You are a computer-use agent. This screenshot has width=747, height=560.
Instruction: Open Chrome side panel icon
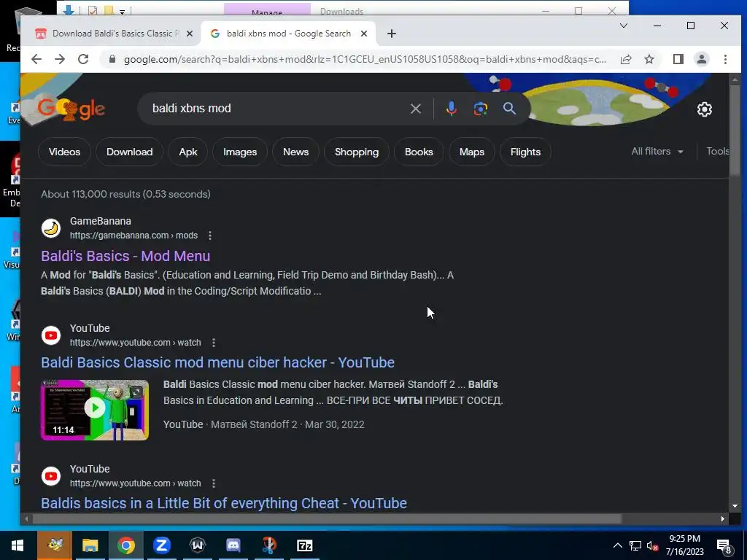point(678,59)
